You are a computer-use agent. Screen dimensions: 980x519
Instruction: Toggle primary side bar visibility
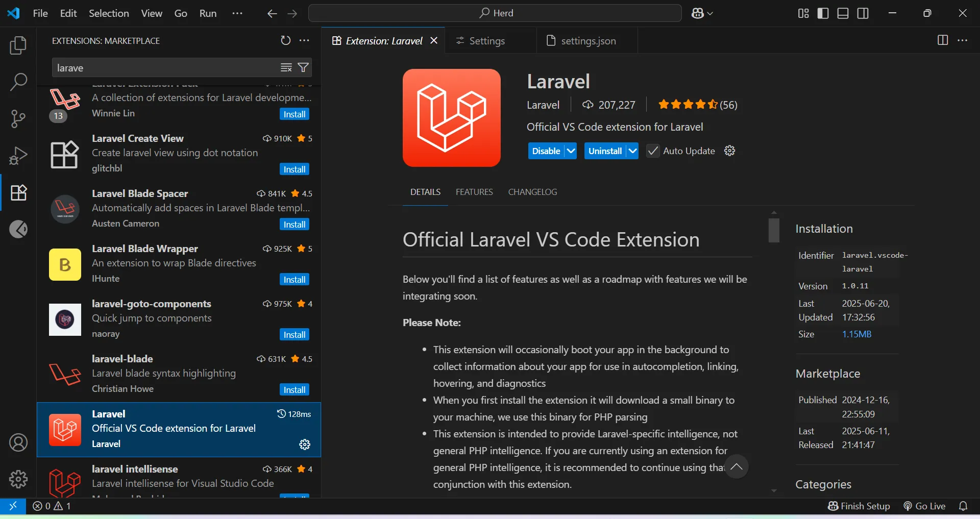pos(823,13)
